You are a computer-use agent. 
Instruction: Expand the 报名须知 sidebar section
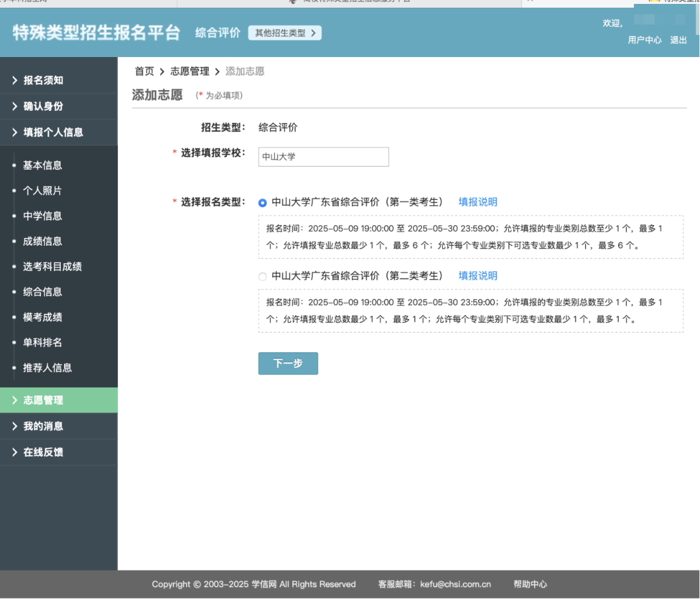39,80
